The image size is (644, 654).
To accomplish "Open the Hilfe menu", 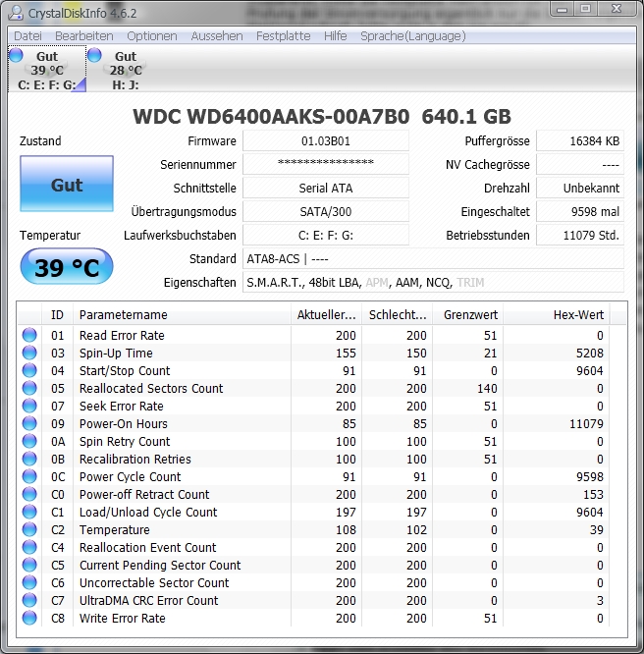I will click(x=336, y=36).
